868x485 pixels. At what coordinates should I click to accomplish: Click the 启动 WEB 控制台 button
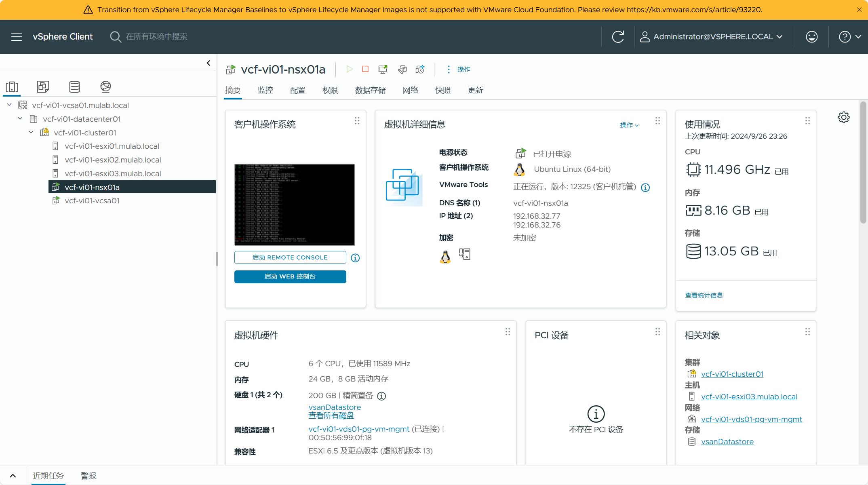(x=290, y=276)
